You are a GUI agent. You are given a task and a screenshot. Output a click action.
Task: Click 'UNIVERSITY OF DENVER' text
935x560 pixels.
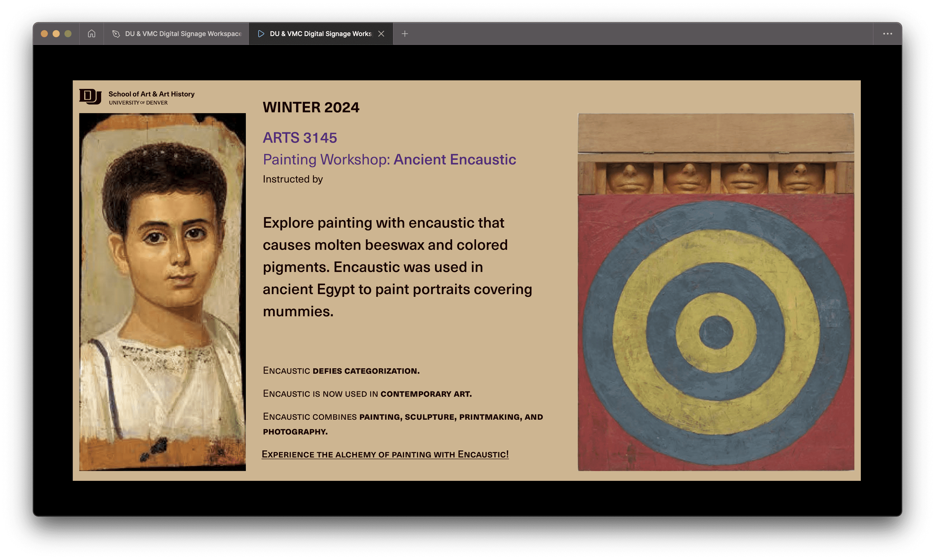[x=138, y=103]
